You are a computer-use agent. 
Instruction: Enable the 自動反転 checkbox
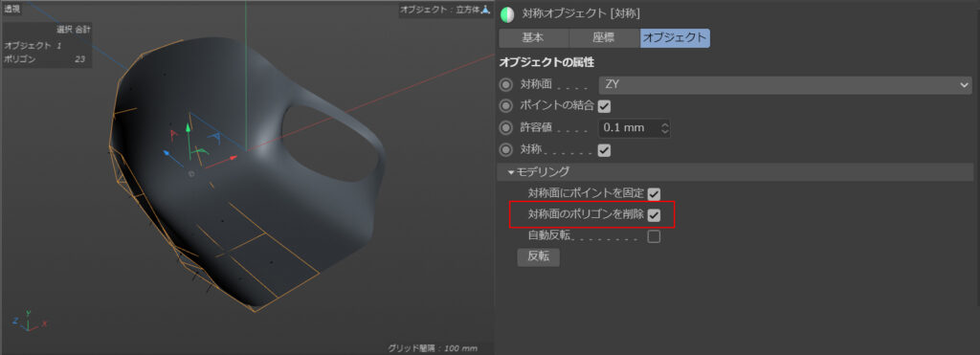pos(654,237)
